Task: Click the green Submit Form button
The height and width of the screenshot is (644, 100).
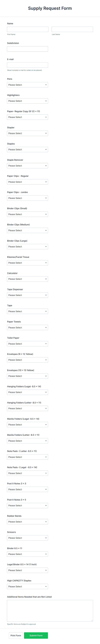Action: coord(36,636)
